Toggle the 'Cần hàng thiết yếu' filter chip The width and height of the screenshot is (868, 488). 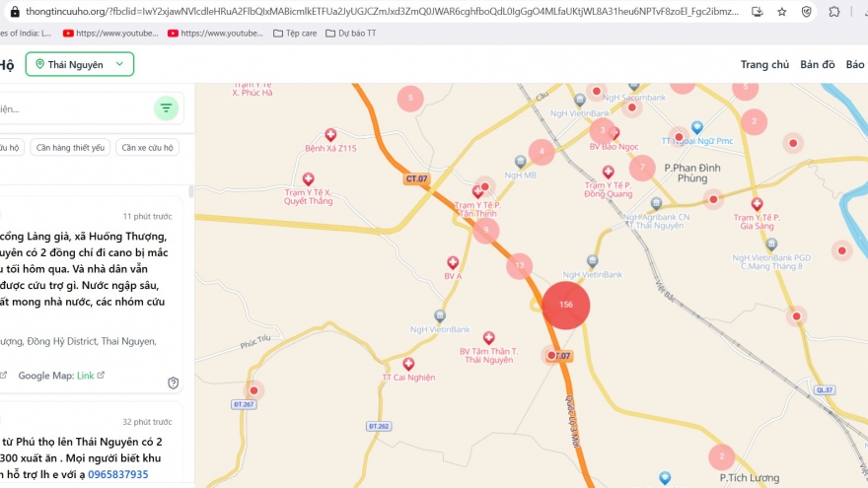coord(69,148)
